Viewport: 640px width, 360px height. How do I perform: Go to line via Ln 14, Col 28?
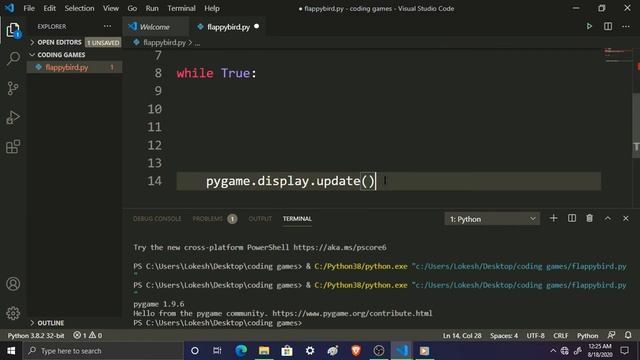coord(462,336)
